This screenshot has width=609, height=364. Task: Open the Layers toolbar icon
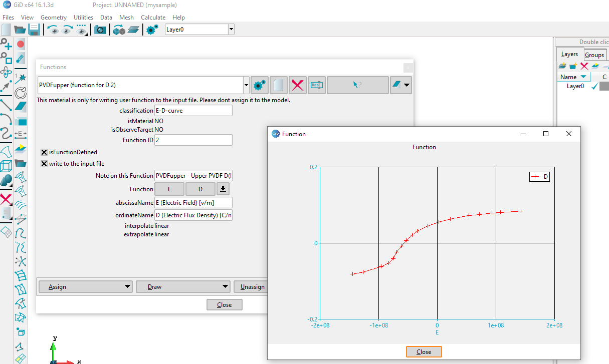point(133,29)
